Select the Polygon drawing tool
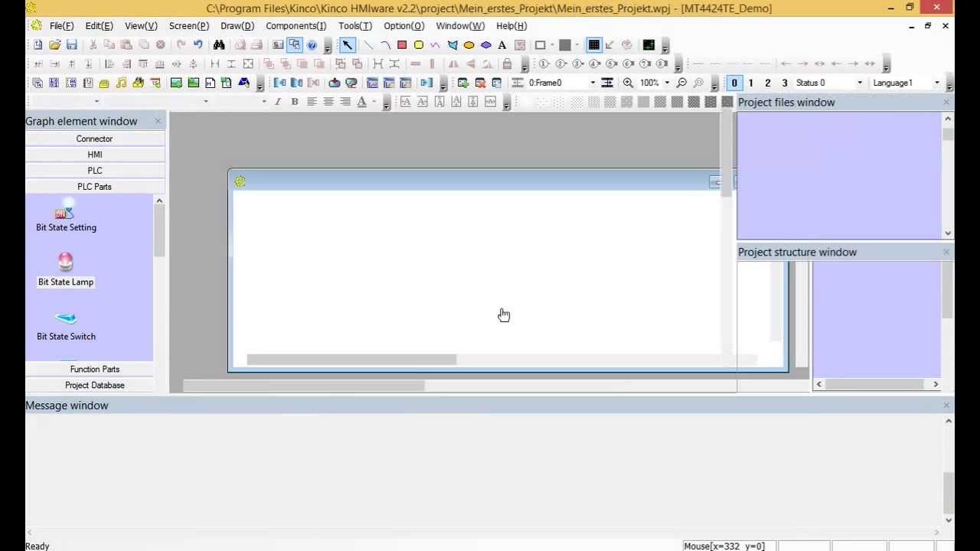This screenshot has height=551, width=980. 452,45
